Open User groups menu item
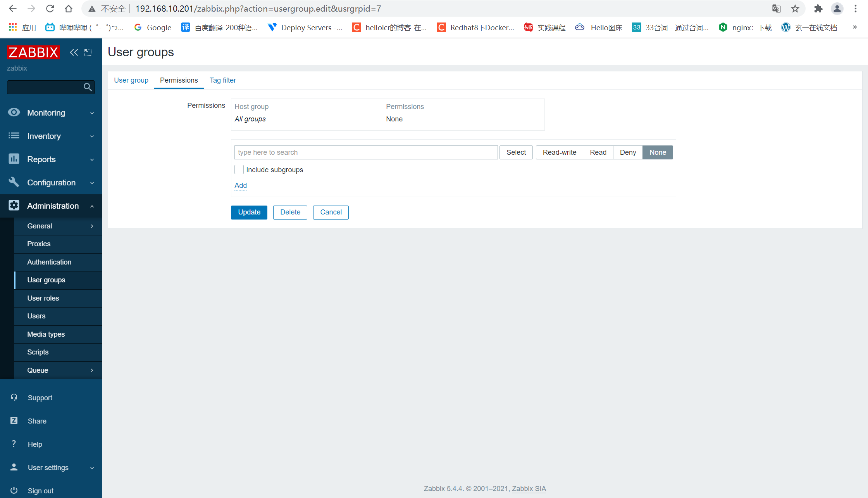Image resolution: width=868 pixels, height=498 pixels. tap(58, 280)
